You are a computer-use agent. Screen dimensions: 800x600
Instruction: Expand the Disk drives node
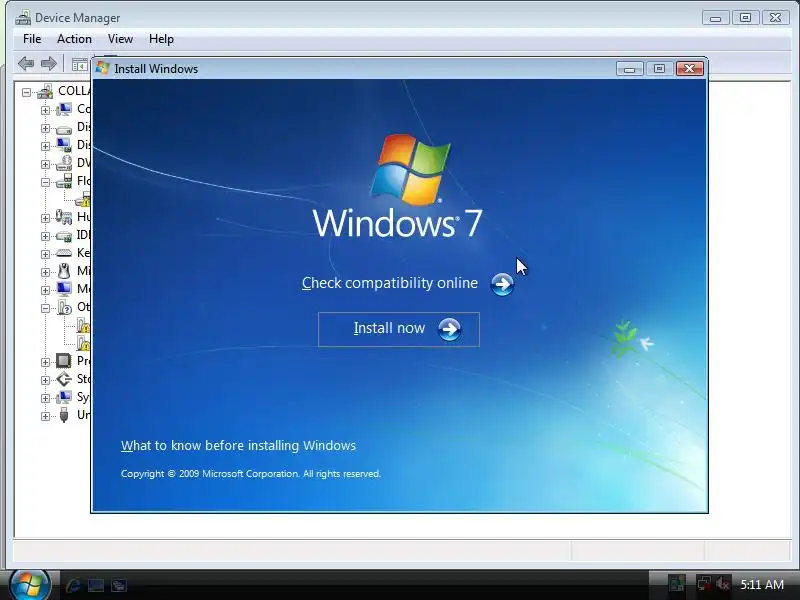click(x=45, y=128)
